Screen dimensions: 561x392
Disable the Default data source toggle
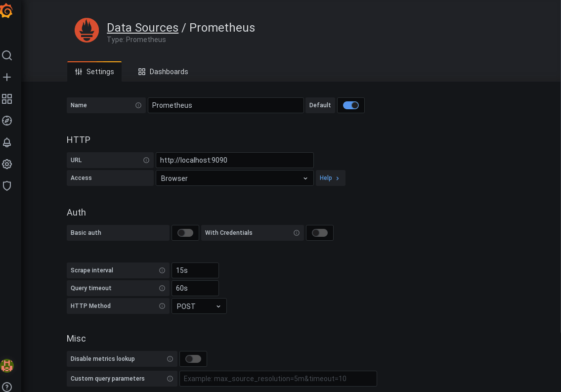(x=350, y=105)
